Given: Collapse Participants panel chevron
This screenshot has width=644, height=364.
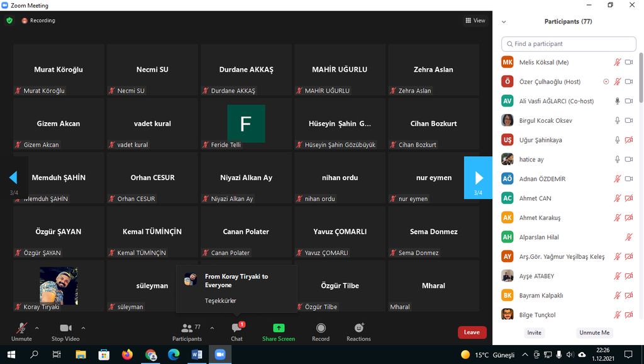Looking at the screenshot, I should (x=504, y=22).
